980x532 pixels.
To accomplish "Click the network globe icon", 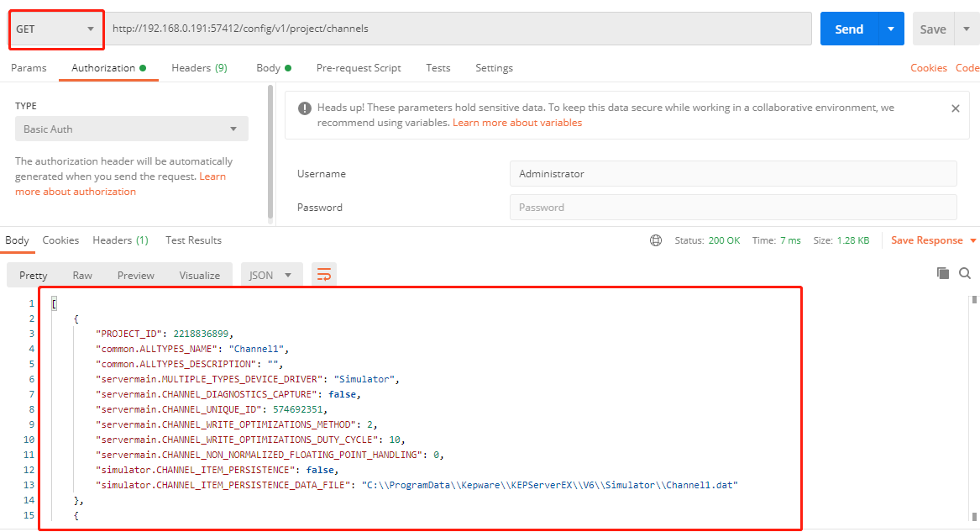I will [x=656, y=240].
